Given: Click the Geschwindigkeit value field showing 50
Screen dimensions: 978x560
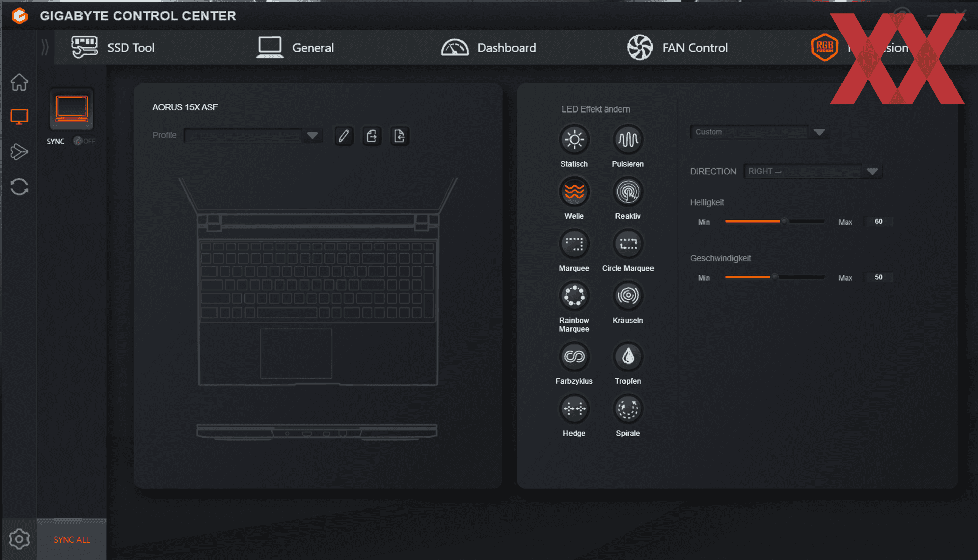Looking at the screenshot, I should (879, 277).
